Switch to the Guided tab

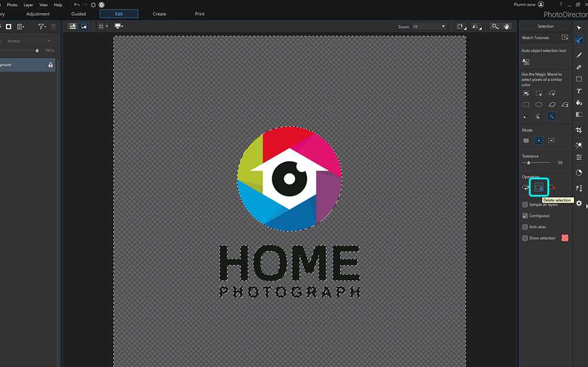(78, 14)
